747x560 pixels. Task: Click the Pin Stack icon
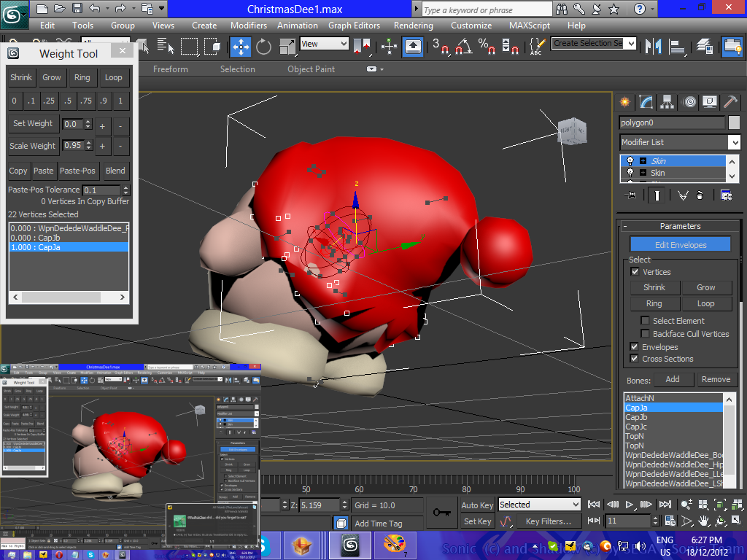click(631, 195)
